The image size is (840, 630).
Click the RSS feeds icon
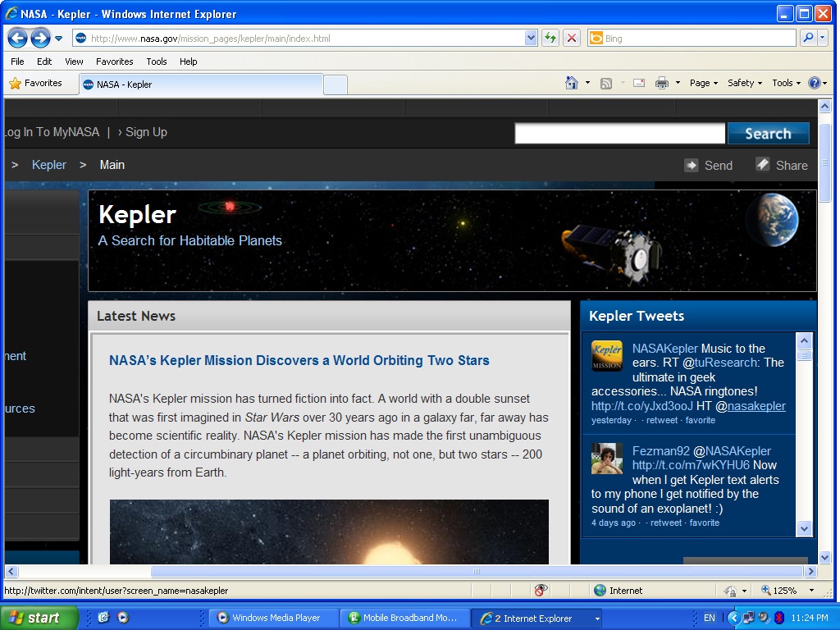(x=606, y=83)
